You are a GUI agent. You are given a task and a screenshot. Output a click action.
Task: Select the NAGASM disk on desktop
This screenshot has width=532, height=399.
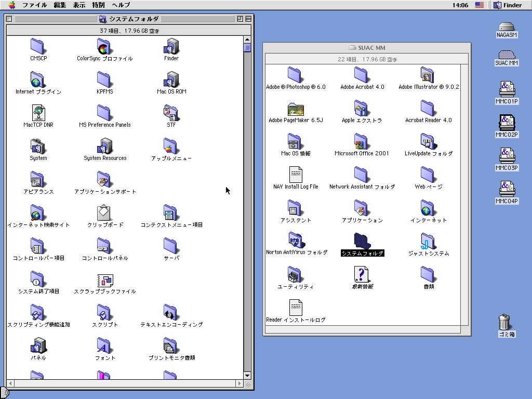click(506, 27)
